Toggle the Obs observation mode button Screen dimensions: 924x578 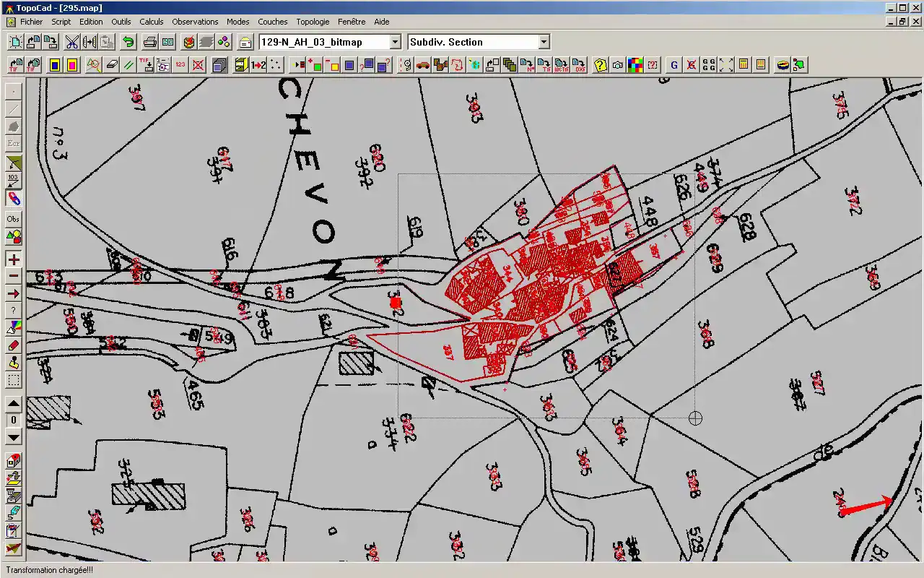pos(13,219)
